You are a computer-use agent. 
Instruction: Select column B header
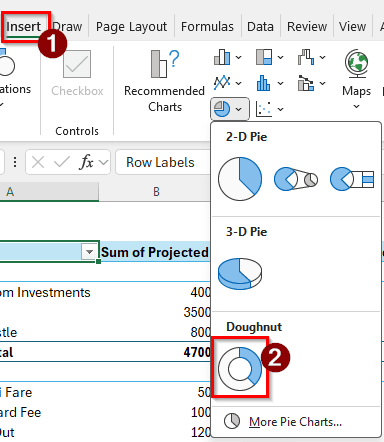[x=155, y=192]
